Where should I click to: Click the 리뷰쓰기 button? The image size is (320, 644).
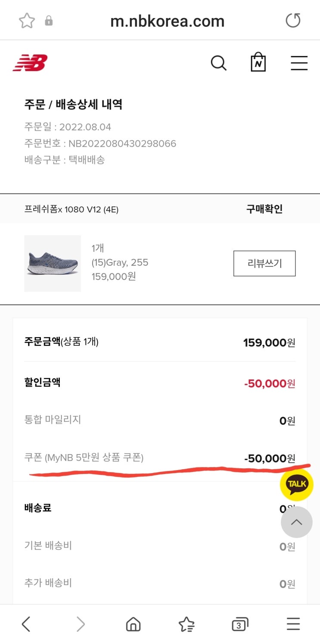[x=264, y=263]
